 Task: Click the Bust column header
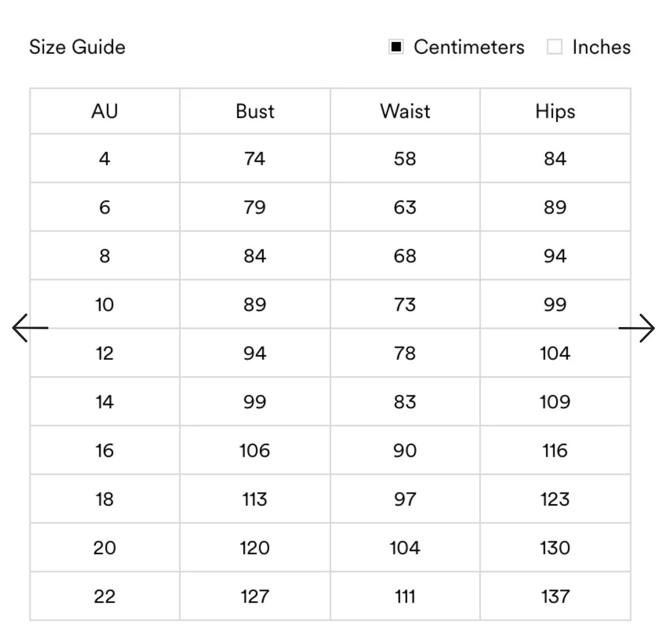(255, 111)
